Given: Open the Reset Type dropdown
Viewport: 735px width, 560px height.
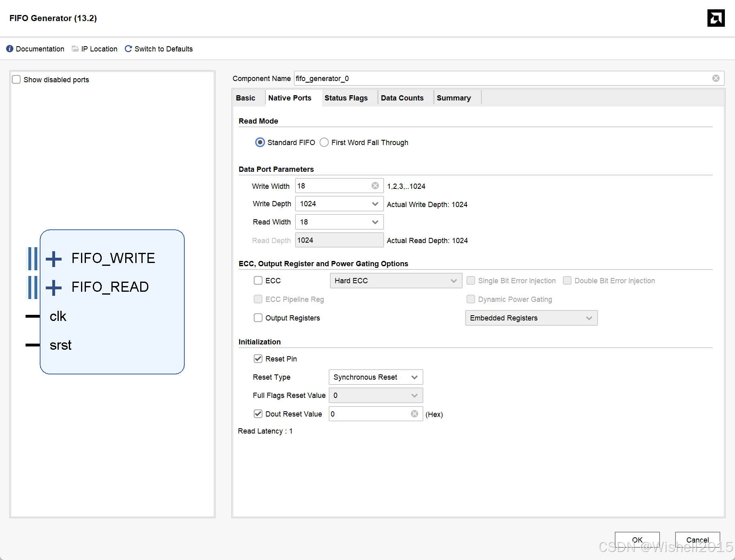Looking at the screenshot, I should pos(376,377).
